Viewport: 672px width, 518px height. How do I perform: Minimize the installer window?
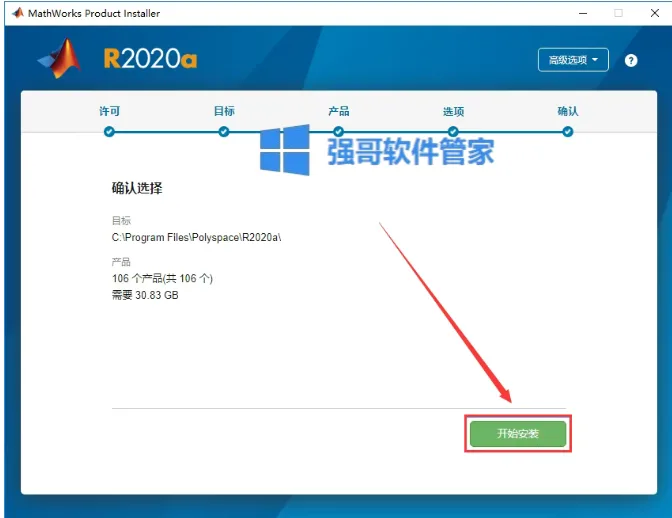583,13
